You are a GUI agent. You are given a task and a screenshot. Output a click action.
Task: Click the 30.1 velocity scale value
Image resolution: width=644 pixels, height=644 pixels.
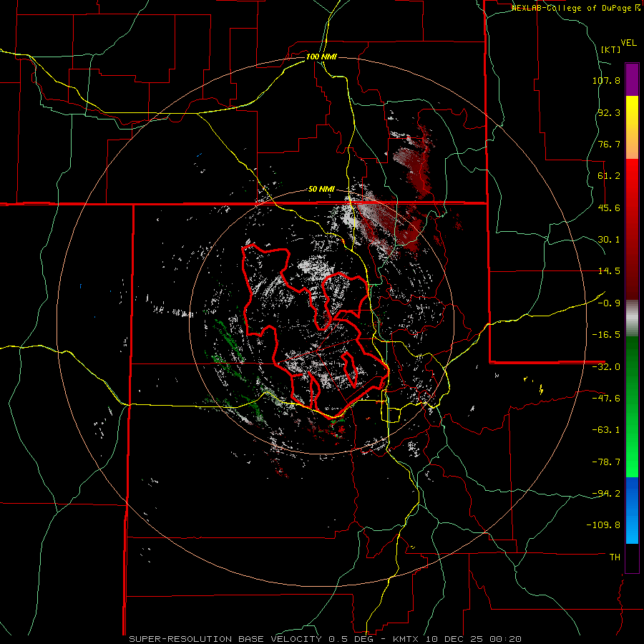[x=609, y=240]
